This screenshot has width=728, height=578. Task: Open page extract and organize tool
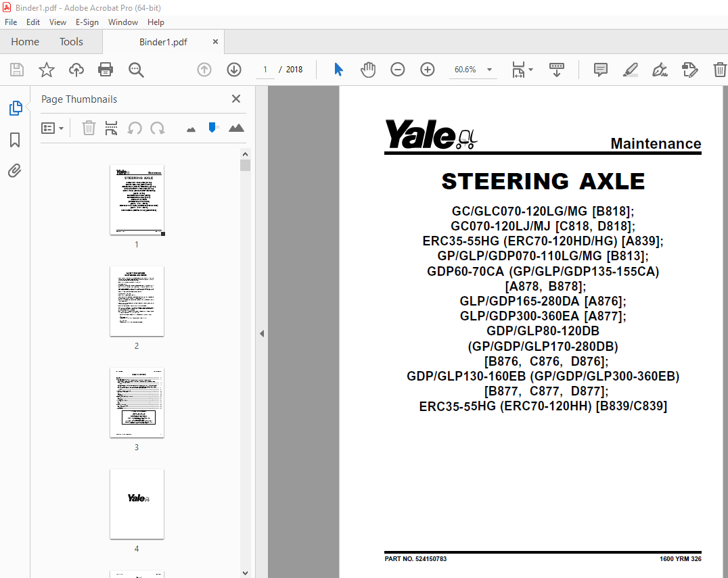[111, 128]
